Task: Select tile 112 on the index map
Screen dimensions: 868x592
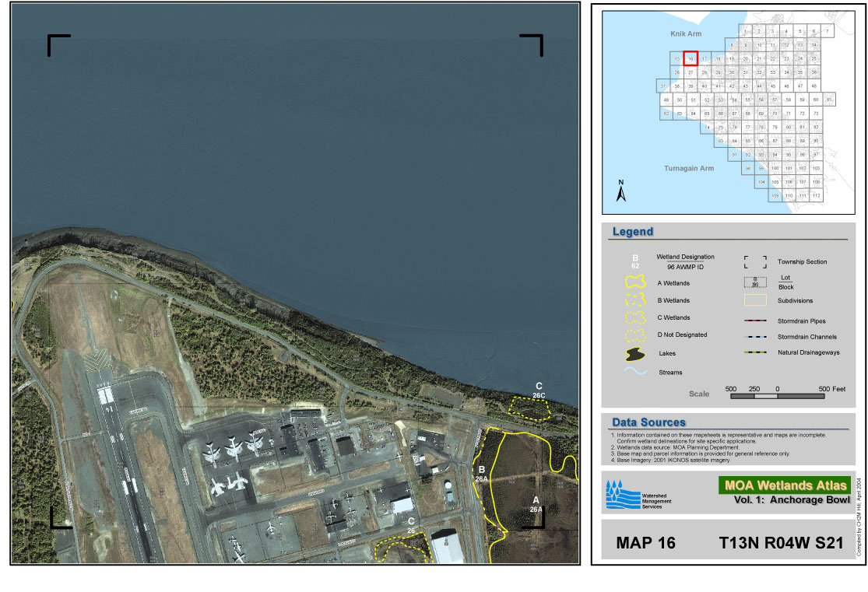Action: [x=815, y=195]
